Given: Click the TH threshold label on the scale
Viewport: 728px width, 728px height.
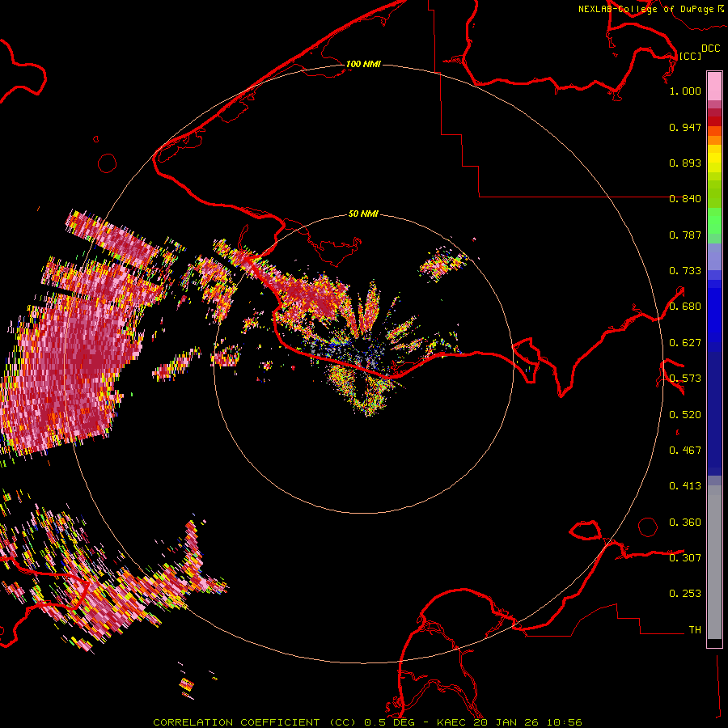Looking at the screenshot, I should point(695,630).
